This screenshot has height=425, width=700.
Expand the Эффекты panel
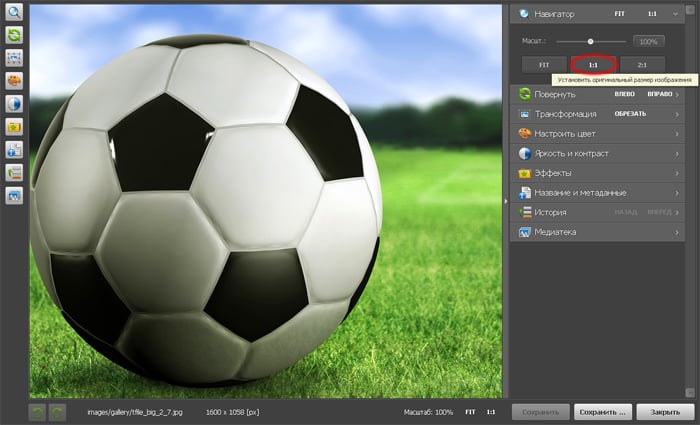(x=597, y=173)
